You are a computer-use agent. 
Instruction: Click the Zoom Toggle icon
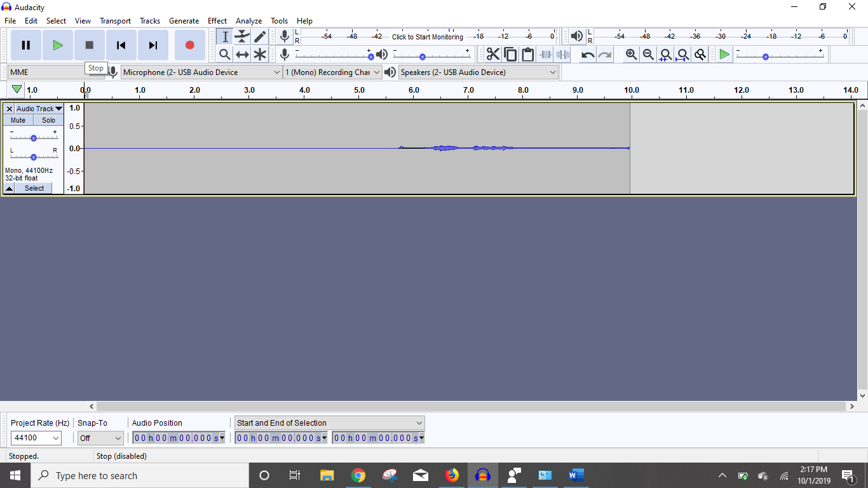[700, 55]
